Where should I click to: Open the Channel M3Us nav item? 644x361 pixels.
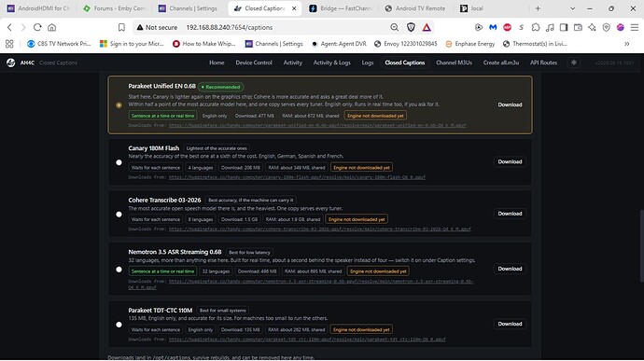coord(454,62)
